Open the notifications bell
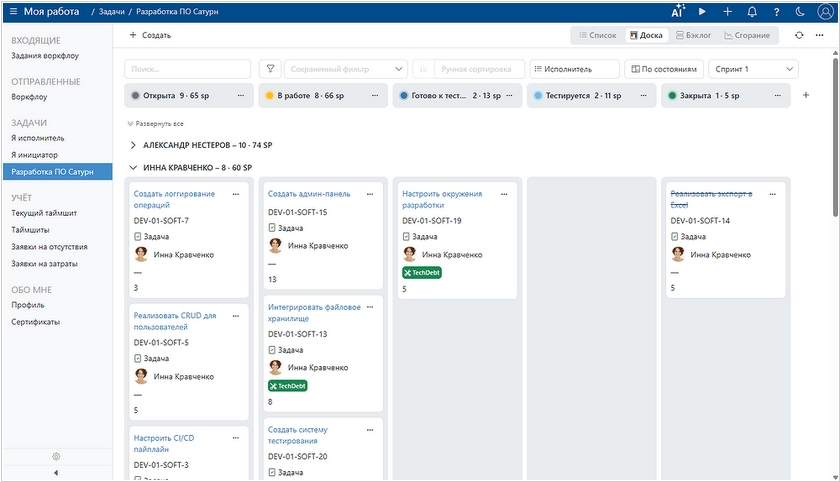Image resolution: width=840 pixels, height=482 pixels. [752, 11]
